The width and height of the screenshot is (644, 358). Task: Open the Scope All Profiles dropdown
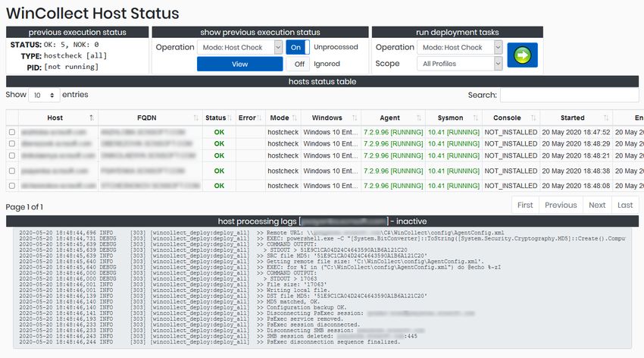(460, 64)
